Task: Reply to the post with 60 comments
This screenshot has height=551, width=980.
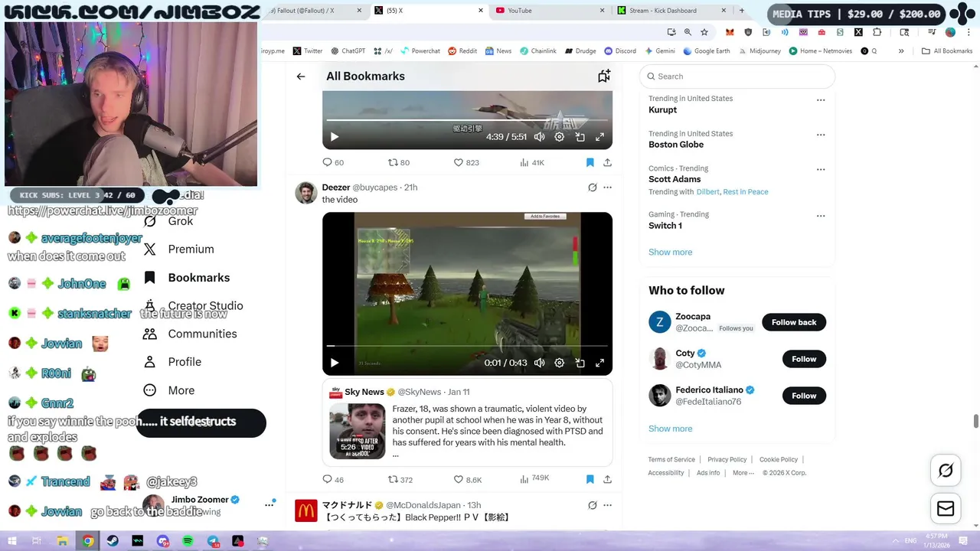Action: (x=333, y=162)
